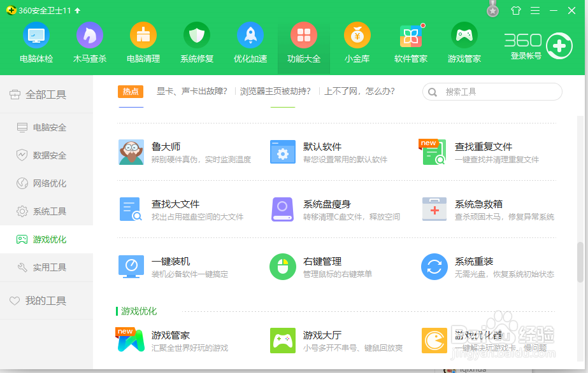This screenshot has width=588, height=373.
Task: Click the upgrade arrow beside 360安全卫士11
Action: click(x=78, y=10)
